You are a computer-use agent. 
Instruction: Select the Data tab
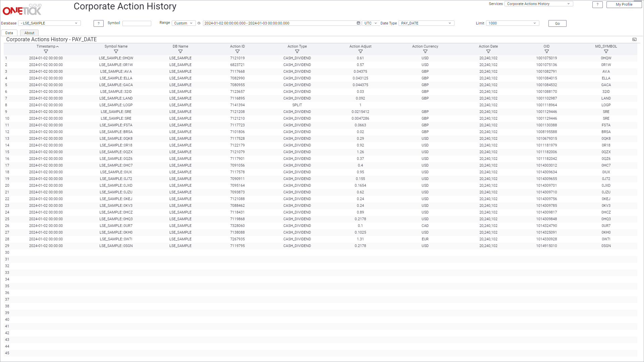[9, 33]
